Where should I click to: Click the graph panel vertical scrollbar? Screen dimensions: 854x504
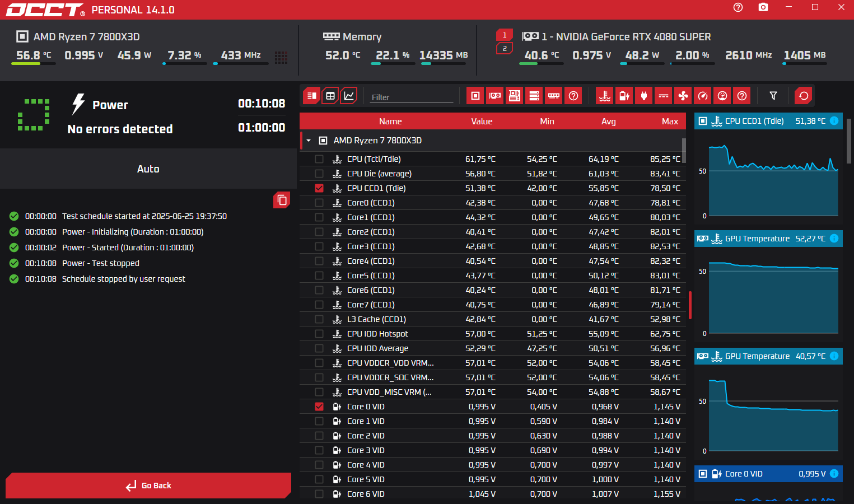point(849,140)
